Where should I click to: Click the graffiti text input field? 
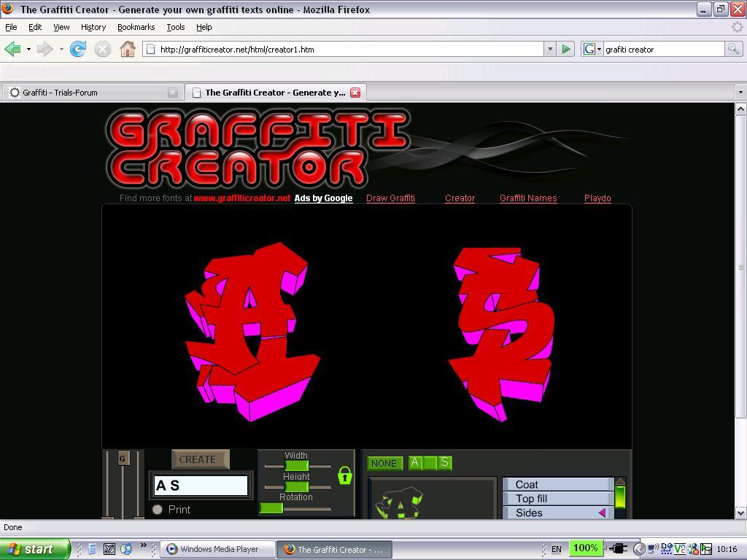click(x=201, y=485)
